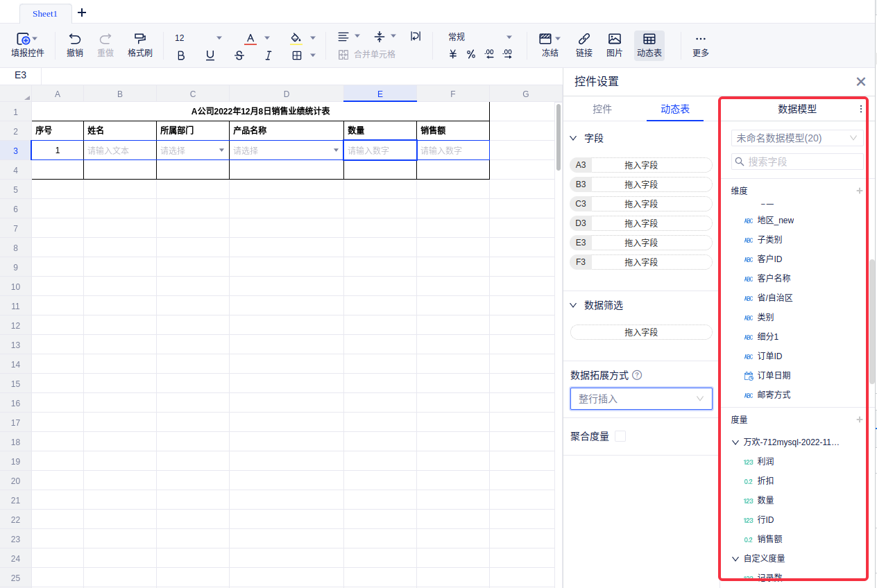Enable the 聚合度量 checkbox
This screenshot has height=588, width=877.
tap(620, 436)
